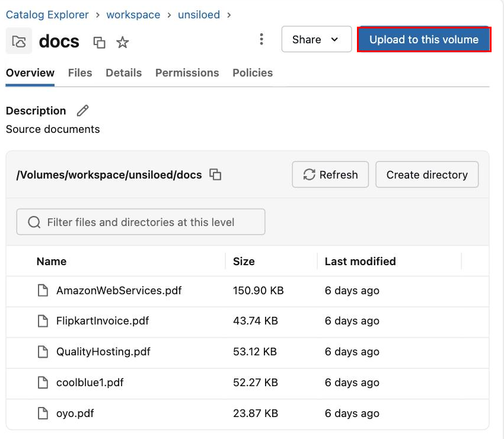Click the 23.87 KB size cell
Screen dimensions: 504x439
coord(256,413)
